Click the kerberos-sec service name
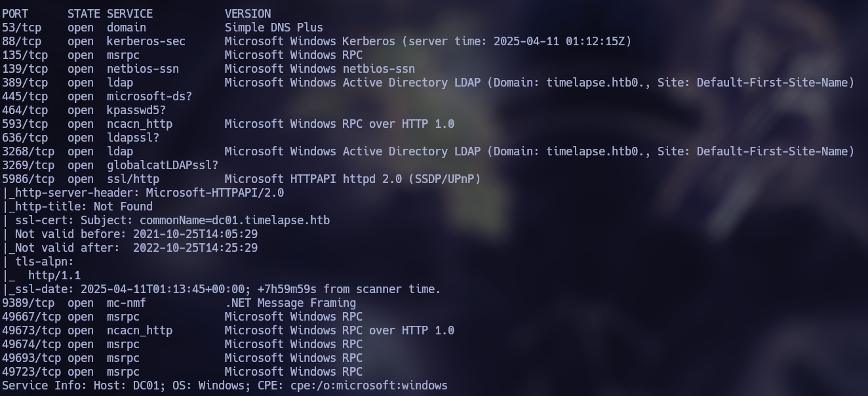868x396 pixels. point(146,41)
